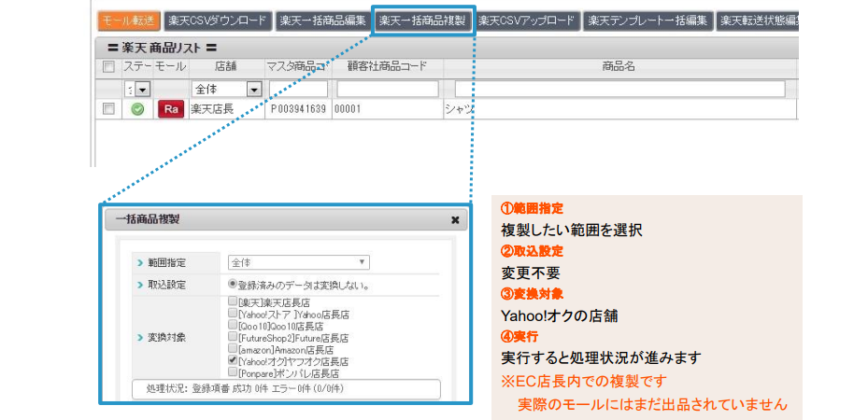Click the 商品名 filter field
The image size is (868, 420).
(x=619, y=89)
